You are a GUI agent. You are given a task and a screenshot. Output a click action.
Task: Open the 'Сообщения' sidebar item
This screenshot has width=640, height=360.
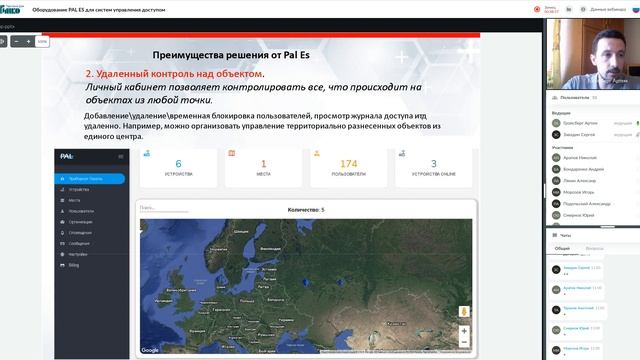tap(79, 244)
